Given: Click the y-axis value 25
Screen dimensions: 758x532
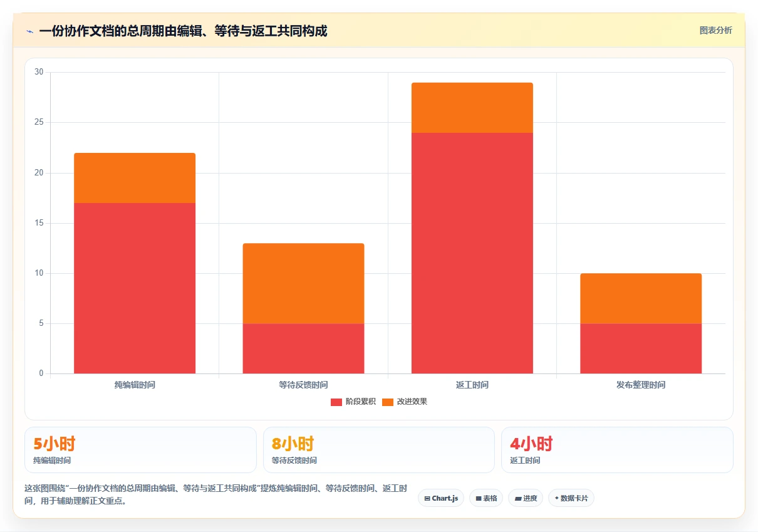Looking at the screenshot, I should (x=39, y=122).
